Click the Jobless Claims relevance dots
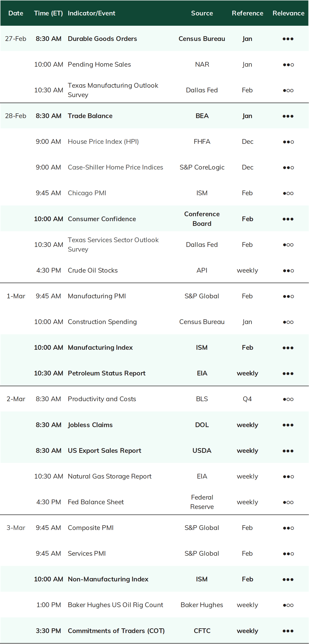Screen dimensions: 309x644 (x=288, y=425)
